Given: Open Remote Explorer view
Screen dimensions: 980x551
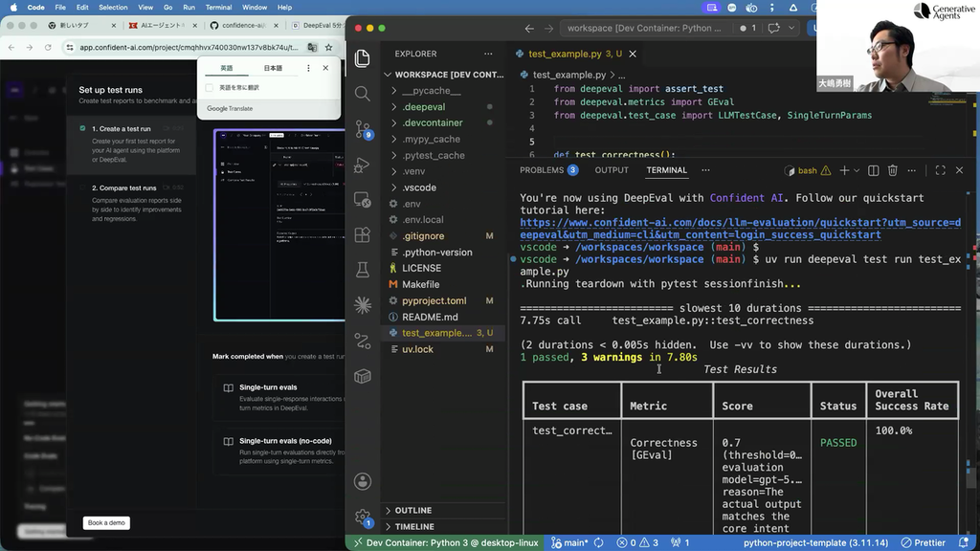Looking at the screenshot, I should point(363,200).
